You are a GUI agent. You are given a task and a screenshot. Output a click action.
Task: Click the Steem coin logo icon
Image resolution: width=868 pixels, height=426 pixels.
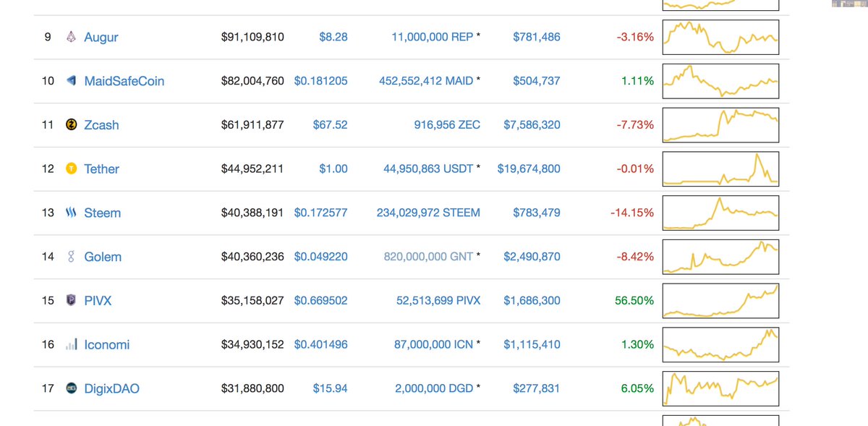point(71,213)
